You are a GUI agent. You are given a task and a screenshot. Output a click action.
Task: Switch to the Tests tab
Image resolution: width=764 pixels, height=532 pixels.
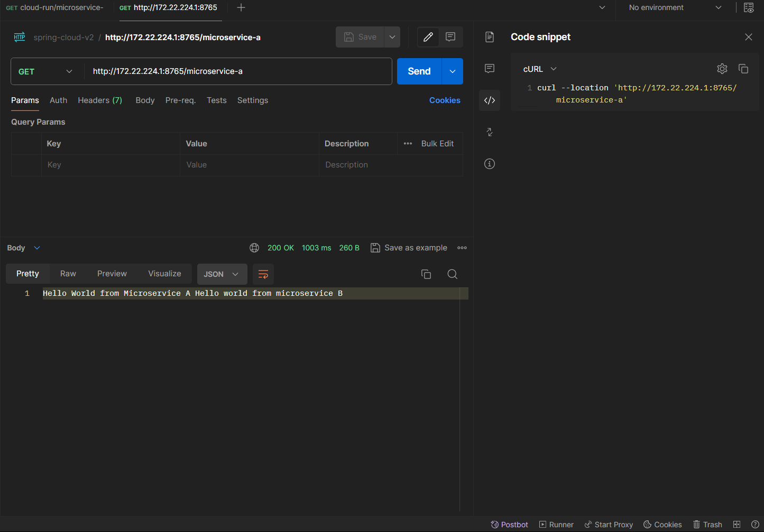[217, 100]
